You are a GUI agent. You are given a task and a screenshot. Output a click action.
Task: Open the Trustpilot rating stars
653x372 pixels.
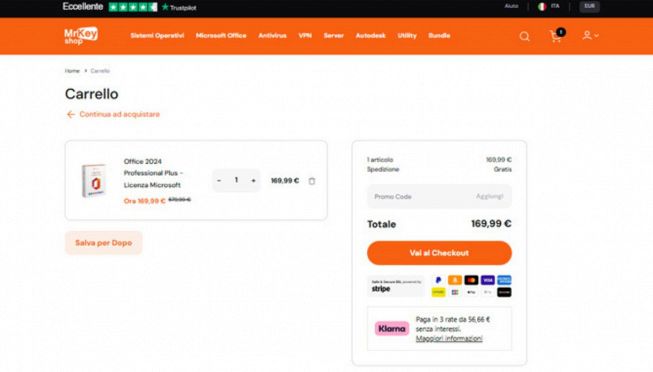[x=133, y=7]
